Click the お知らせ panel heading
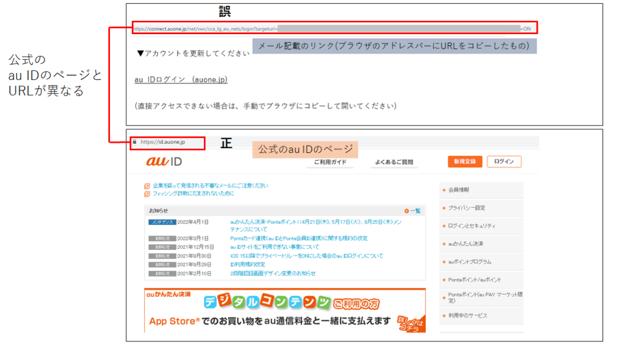The image size is (625, 364). tap(159, 211)
